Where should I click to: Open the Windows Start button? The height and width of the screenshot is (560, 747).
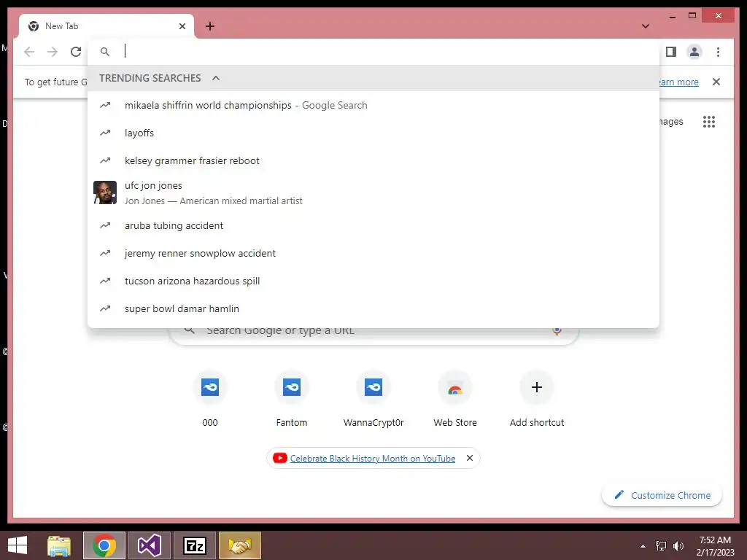(18, 545)
